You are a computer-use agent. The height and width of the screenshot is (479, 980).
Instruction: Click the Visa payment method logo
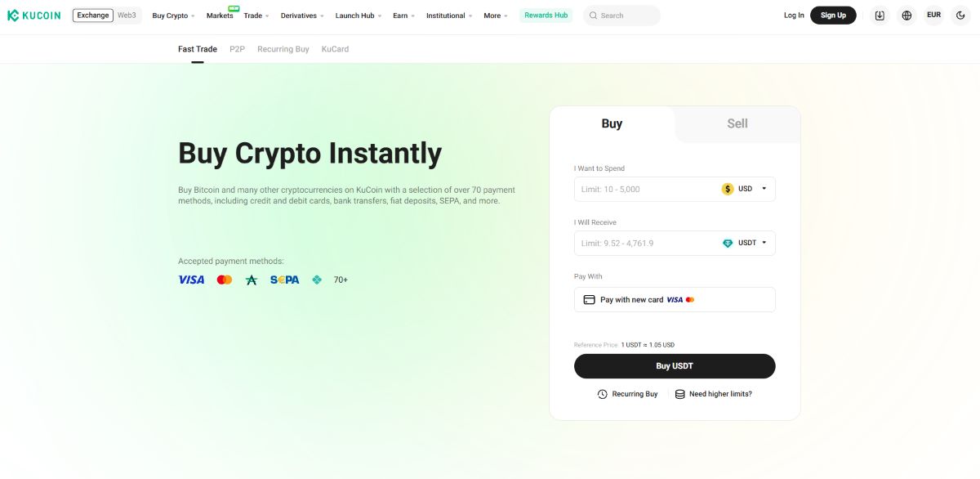191,280
